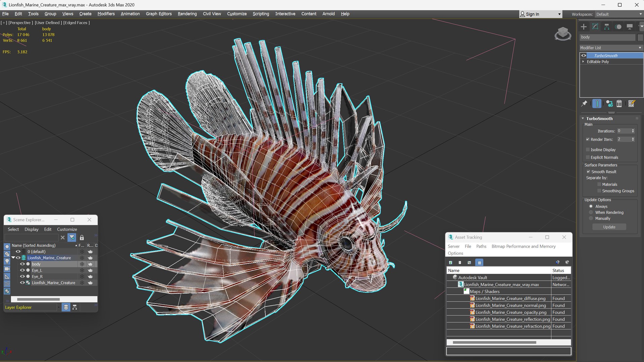Click the lock icon in Scene Explorer
Image resolution: width=644 pixels, height=362 pixels.
coord(82,238)
